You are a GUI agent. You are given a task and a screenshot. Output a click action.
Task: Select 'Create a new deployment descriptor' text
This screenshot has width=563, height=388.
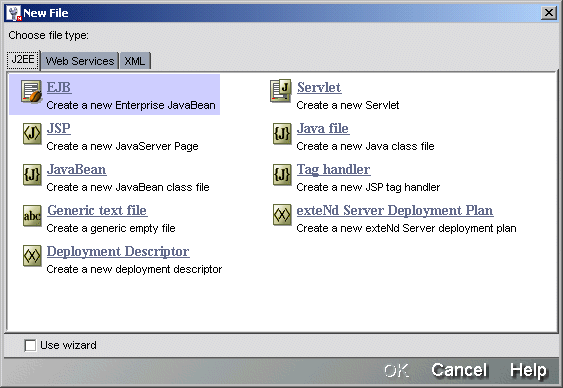tap(134, 269)
